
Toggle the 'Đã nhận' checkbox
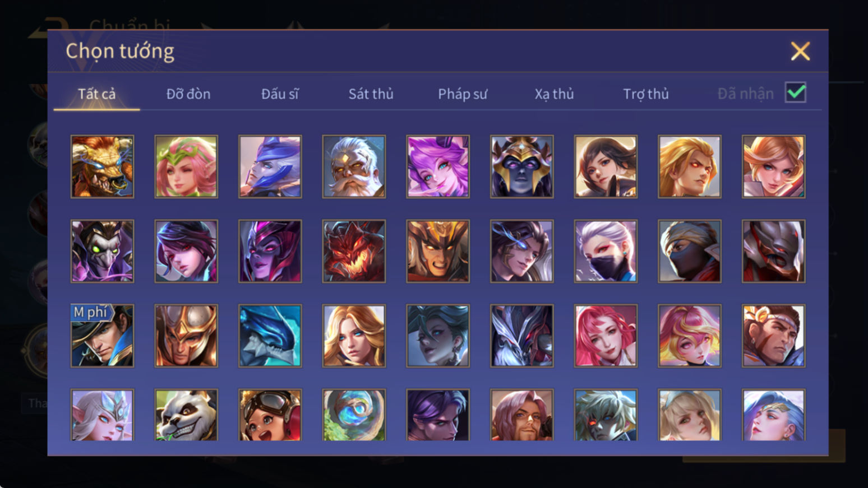(796, 92)
